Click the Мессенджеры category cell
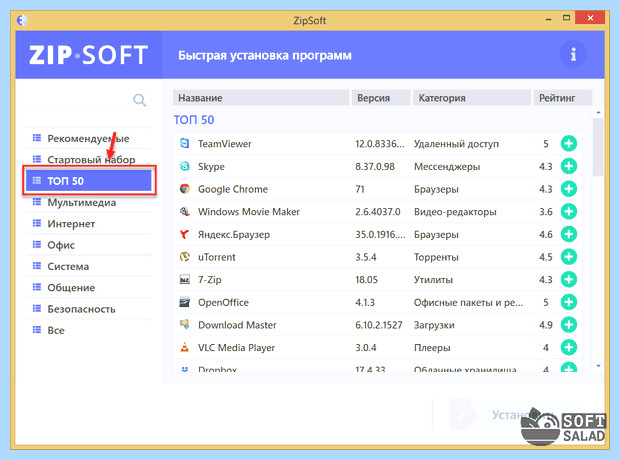The image size is (620, 460). click(x=447, y=167)
